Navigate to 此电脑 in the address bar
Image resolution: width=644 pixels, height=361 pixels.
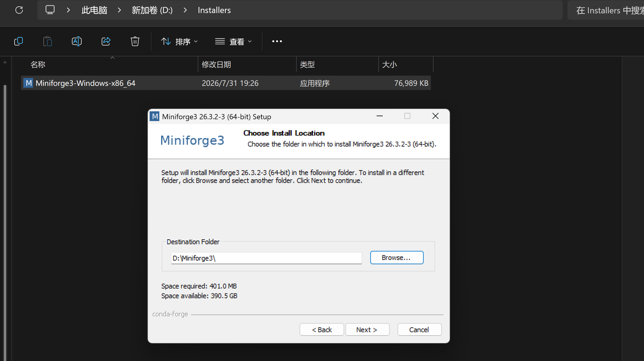[94, 10]
